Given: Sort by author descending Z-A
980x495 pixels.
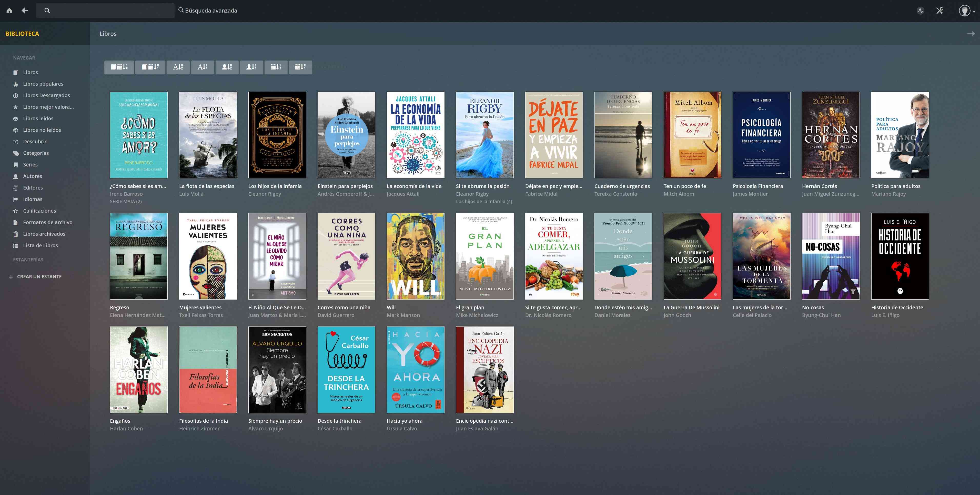Looking at the screenshot, I should tap(251, 67).
